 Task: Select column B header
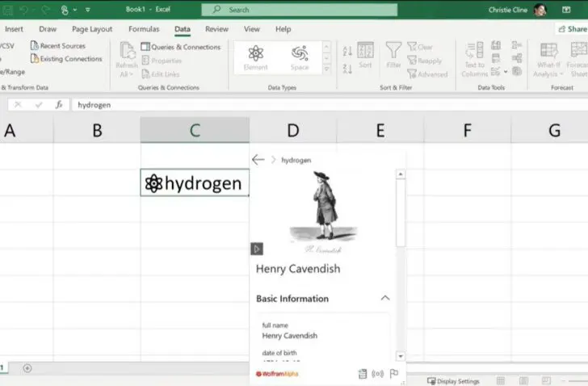[x=97, y=130]
